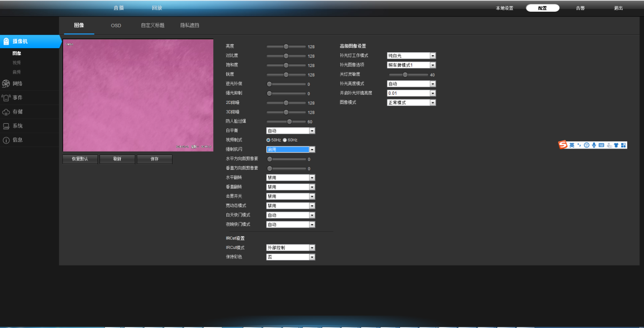
Task: Select the 60Hz video standard radio button
Action: point(285,140)
